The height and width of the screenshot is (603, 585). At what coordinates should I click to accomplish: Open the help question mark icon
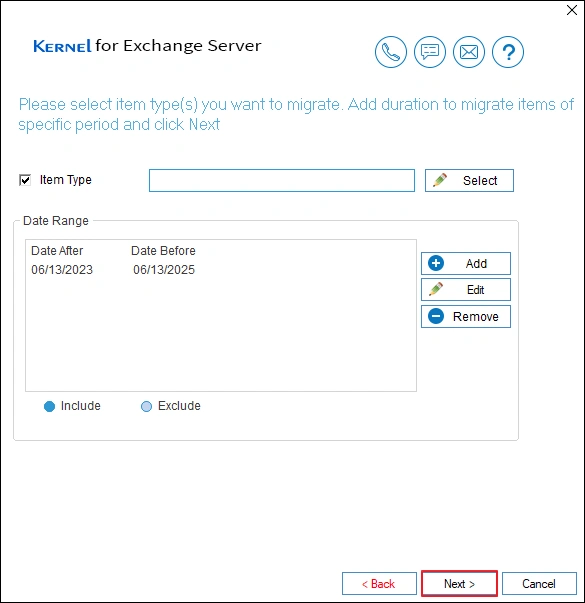click(x=508, y=52)
